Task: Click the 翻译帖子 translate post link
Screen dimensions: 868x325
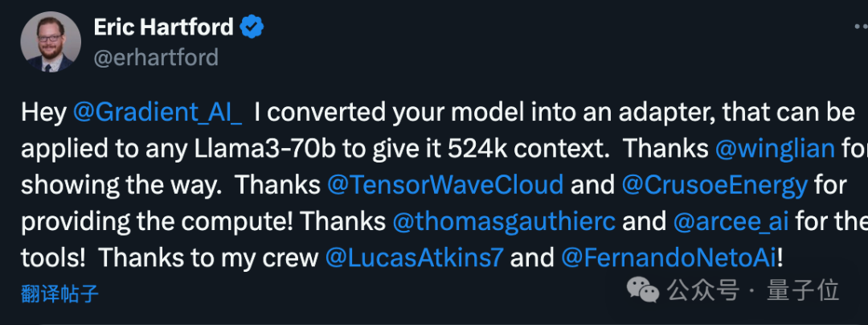Action: (60, 293)
